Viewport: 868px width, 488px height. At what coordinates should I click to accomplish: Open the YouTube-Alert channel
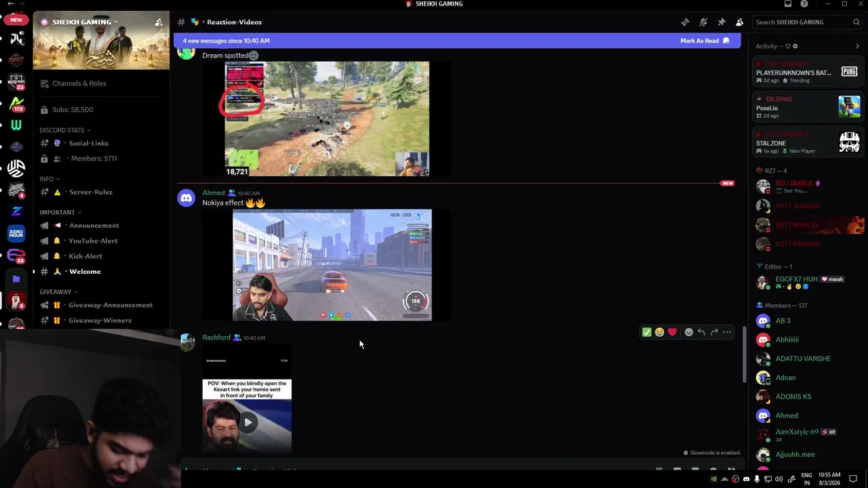[101, 241]
